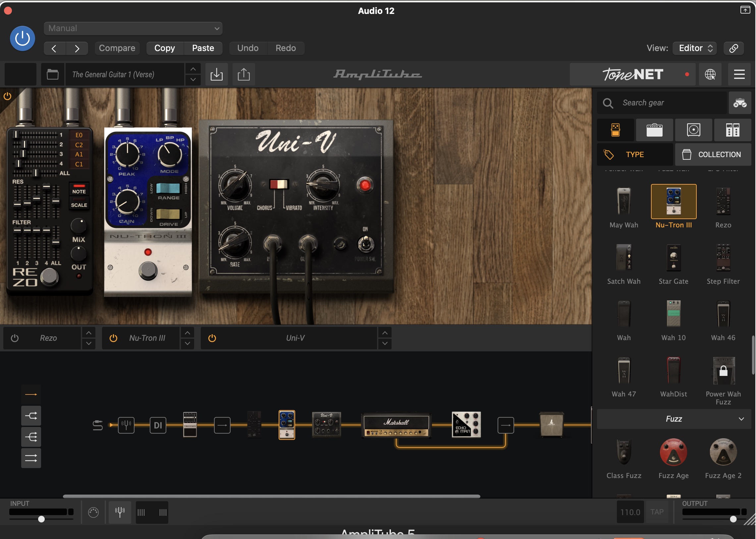Select the rack effects category tab
The image size is (756, 539).
coord(732,130)
